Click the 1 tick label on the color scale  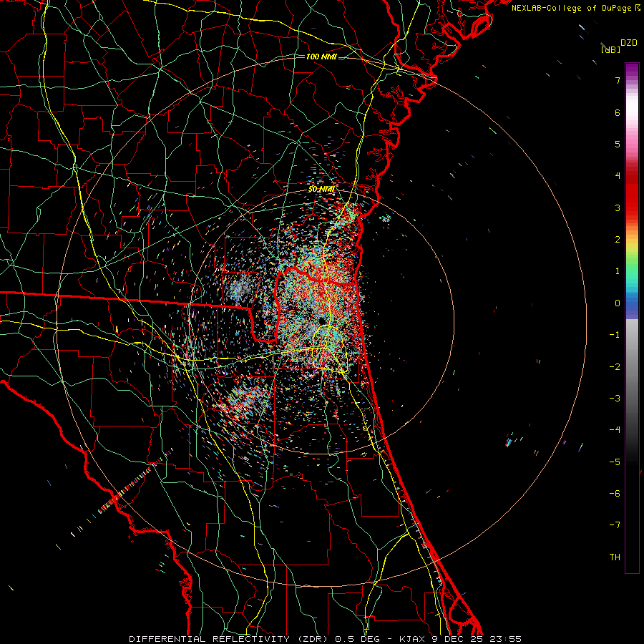point(618,271)
